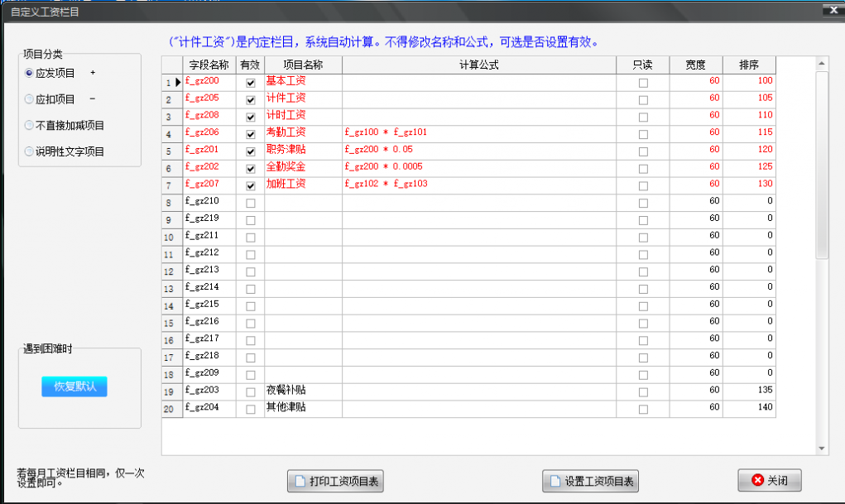Click field name f_gz209
The height and width of the screenshot is (504, 845).
pos(202,372)
